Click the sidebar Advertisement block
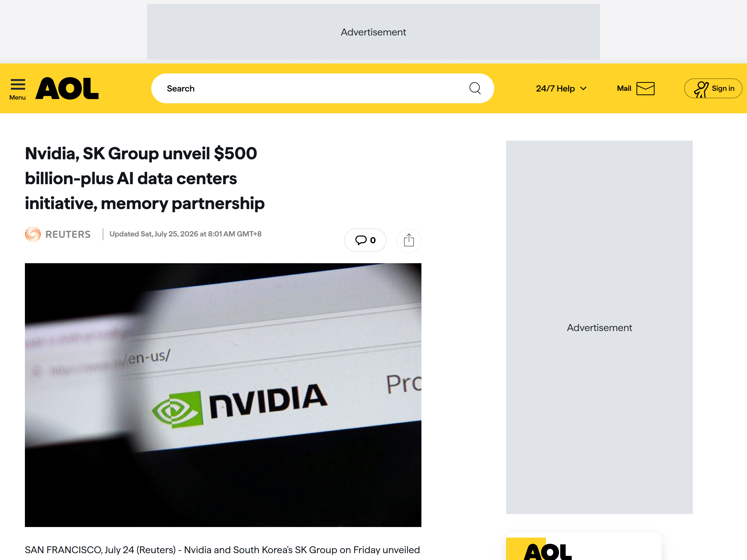 [599, 327]
